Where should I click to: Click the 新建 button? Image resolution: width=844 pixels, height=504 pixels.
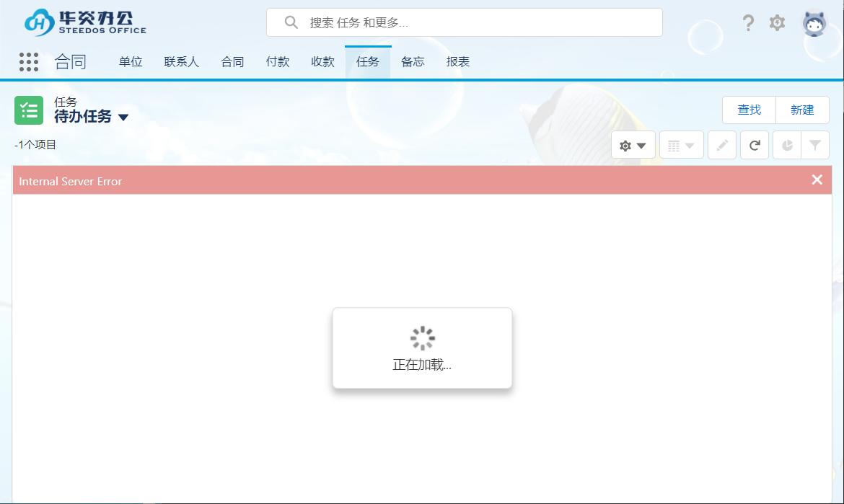click(x=802, y=110)
